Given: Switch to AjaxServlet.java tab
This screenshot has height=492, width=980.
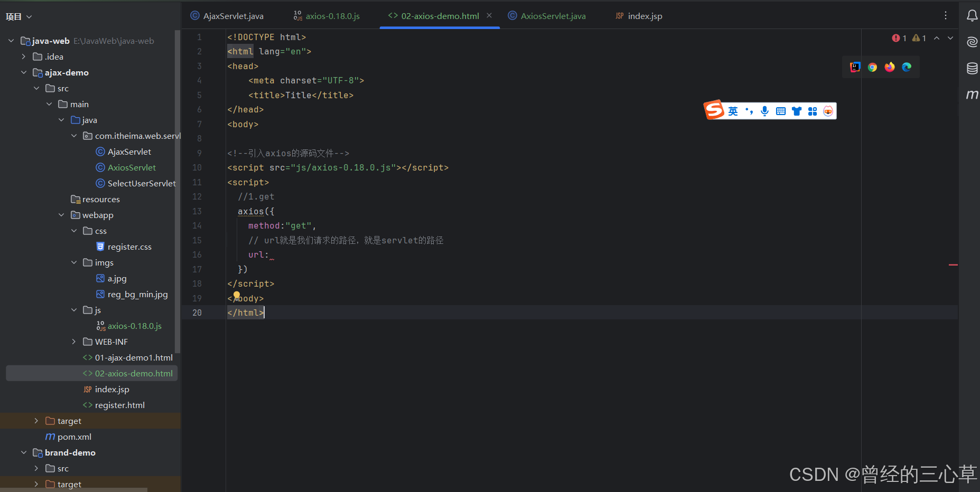Looking at the screenshot, I should pyautogui.click(x=227, y=16).
